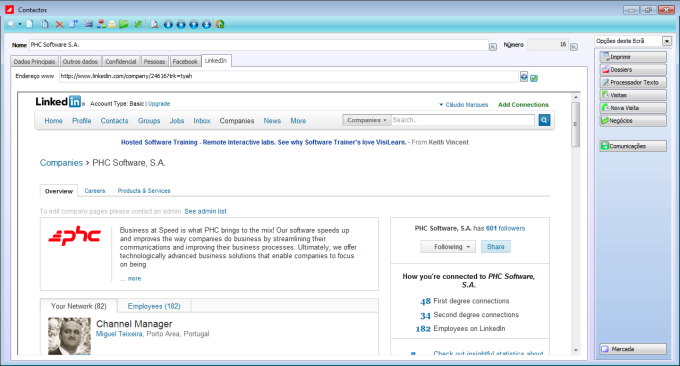
Task: Go to the last record
Action: pos(207,25)
